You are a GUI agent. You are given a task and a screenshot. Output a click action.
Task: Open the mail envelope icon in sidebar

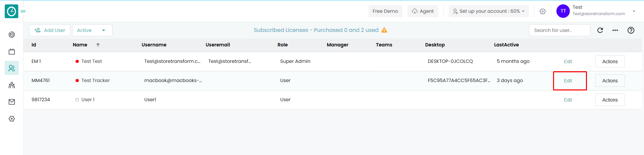click(12, 102)
